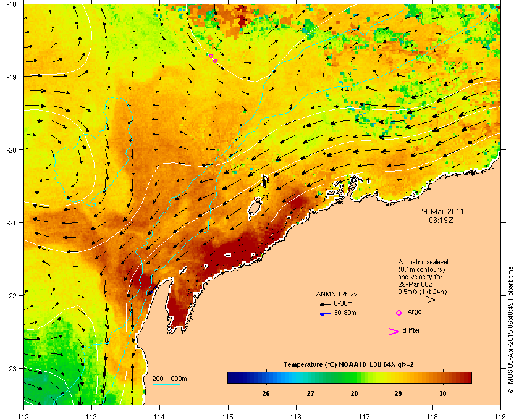
Task: Click the upper-left Argo float marker on the map
Action: [211, 56]
